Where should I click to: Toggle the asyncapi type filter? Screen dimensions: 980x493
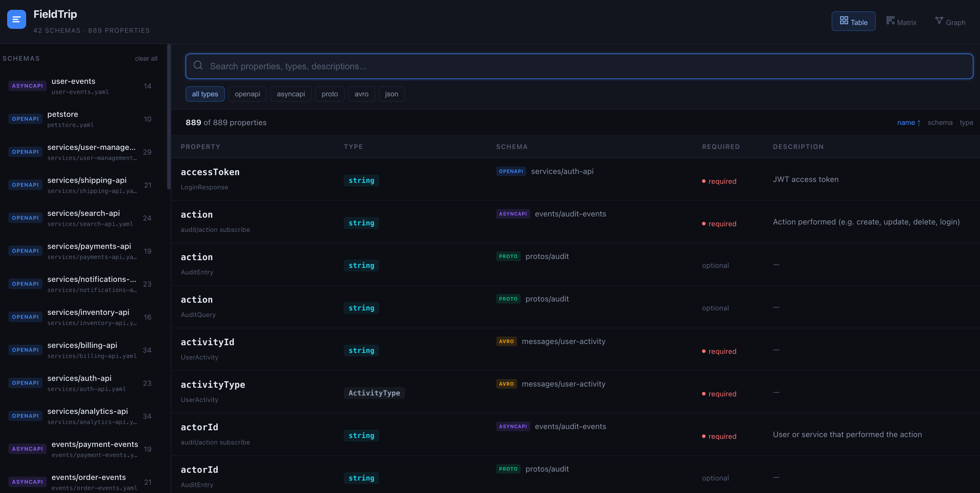coord(291,94)
